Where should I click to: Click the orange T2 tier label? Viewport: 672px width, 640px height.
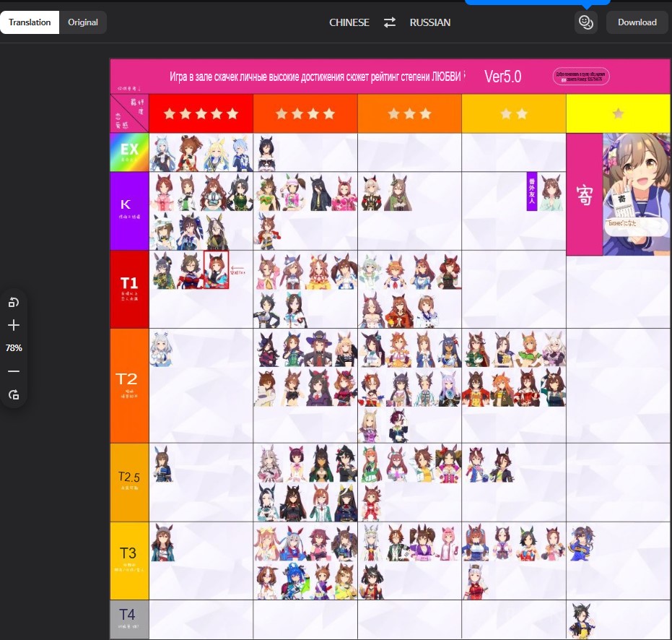click(129, 386)
